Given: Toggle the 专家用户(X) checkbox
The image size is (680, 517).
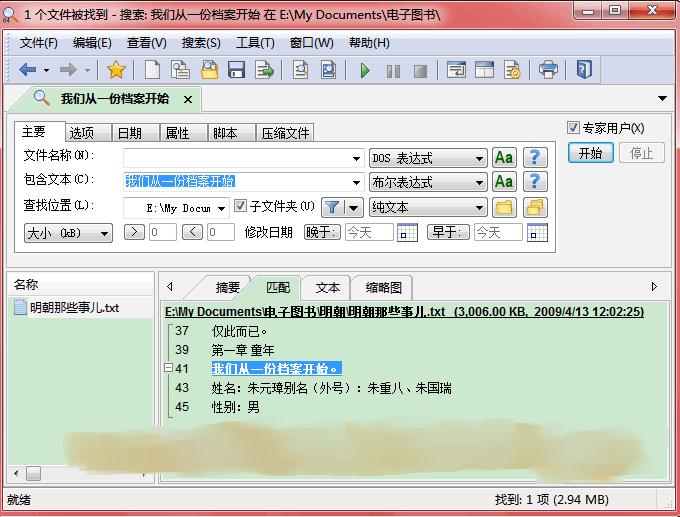Looking at the screenshot, I should tap(573, 128).
